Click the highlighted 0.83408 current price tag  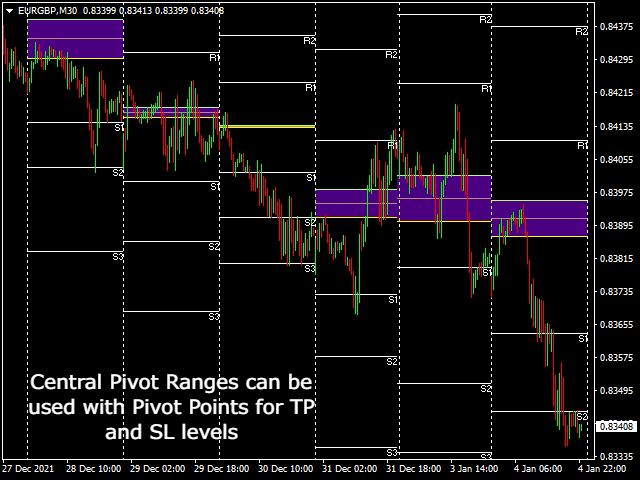[615, 427]
